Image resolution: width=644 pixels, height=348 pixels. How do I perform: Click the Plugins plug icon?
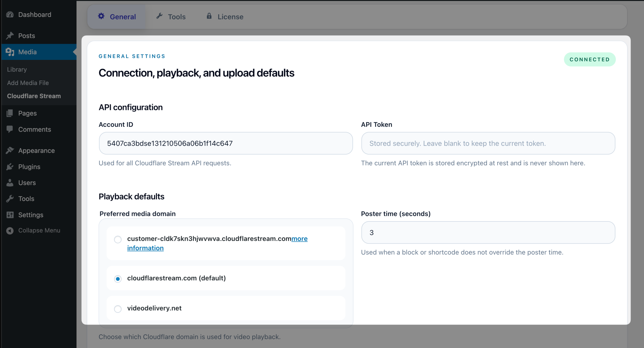point(10,167)
